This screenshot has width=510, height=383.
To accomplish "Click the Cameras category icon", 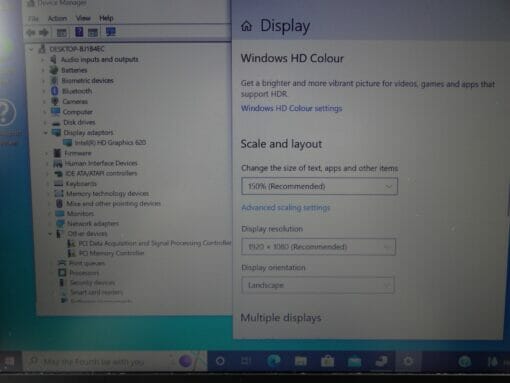I will click(x=55, y=101).
